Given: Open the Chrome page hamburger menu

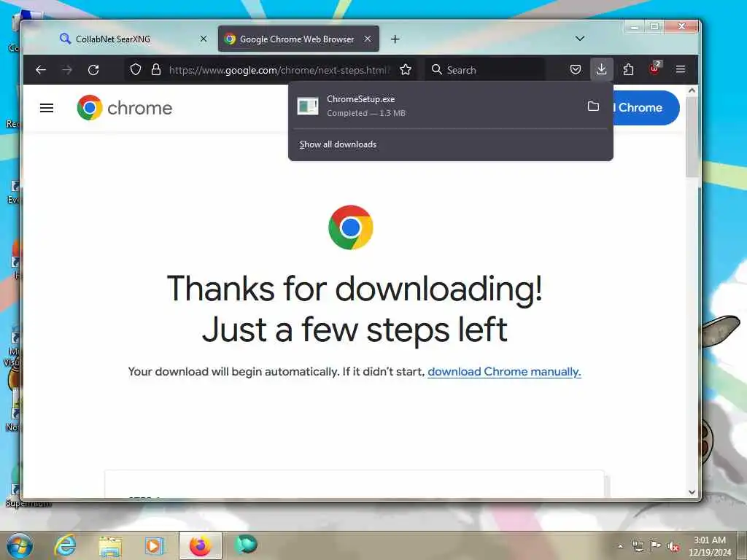Looking at the screenshot, I should 47,108.
